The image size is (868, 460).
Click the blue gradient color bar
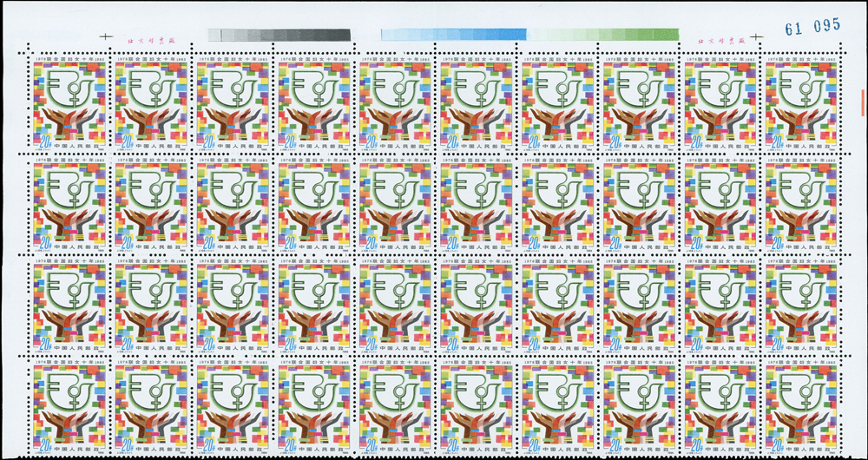[x=453, y=35]
